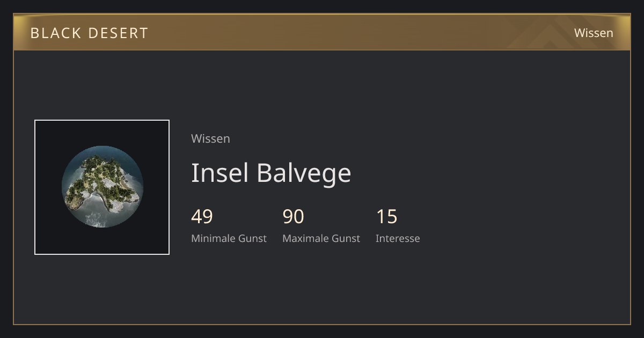Click the value 49

(x=202, y=217)
